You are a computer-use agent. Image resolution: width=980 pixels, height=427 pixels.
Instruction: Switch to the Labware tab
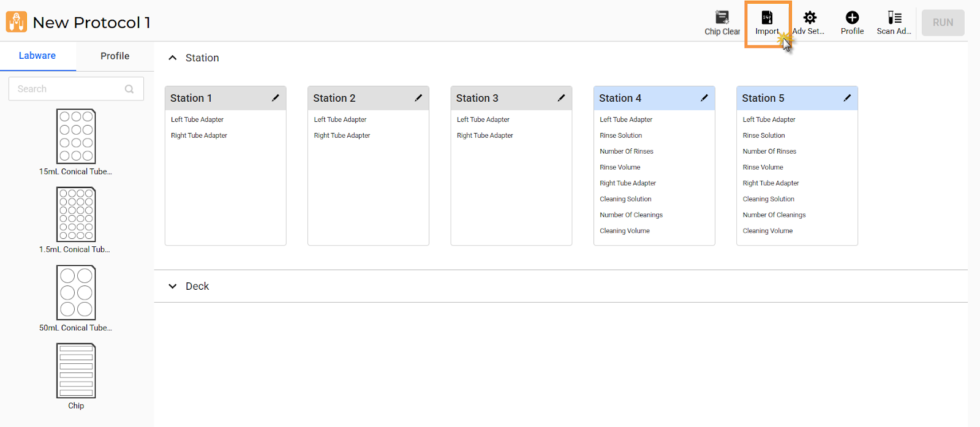click(x=37, y=56)
